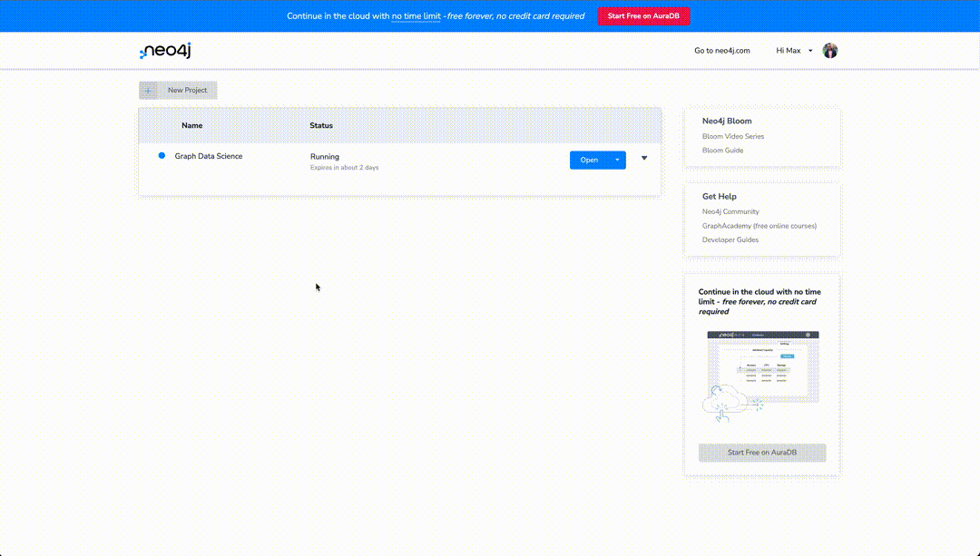The height and width of the screenshot is (556, 980).
Task: Select the Graph Data Science project name
Action: click(209, 156)
